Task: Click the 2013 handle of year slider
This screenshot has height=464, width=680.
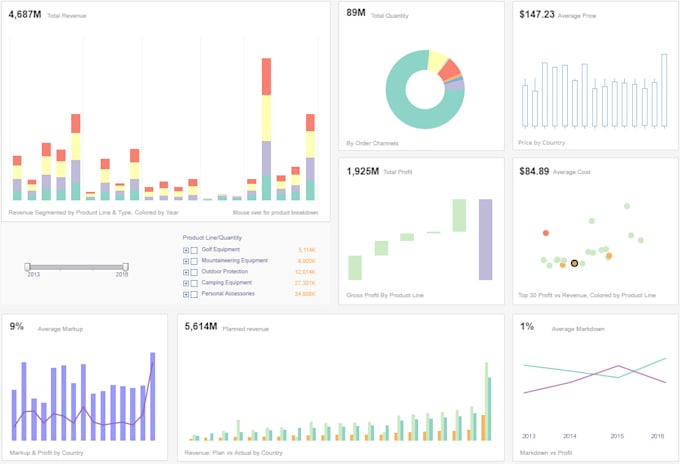Action: click(27, 267)
